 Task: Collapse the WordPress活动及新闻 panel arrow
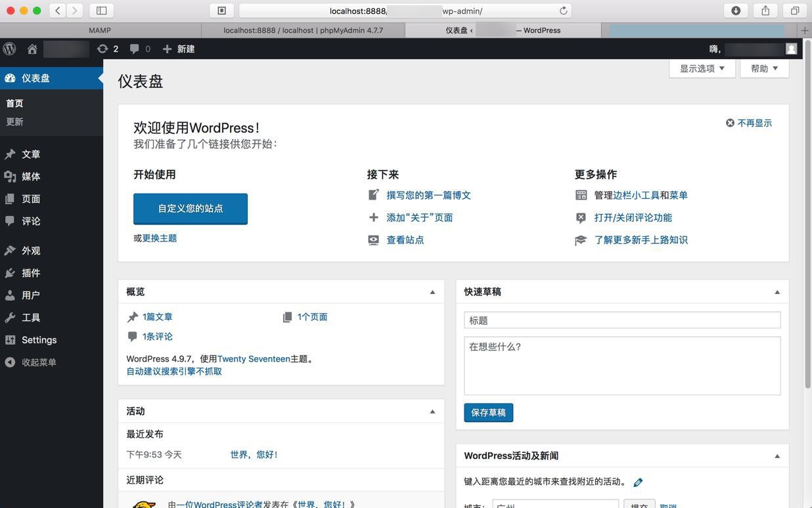pos(777,456)
